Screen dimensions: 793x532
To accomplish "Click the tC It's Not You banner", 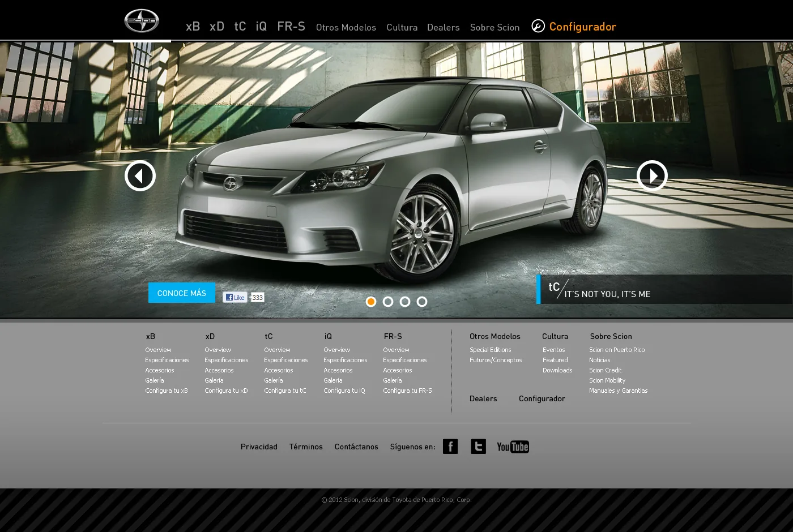I will pyautogui.click(x=664, y=289).
